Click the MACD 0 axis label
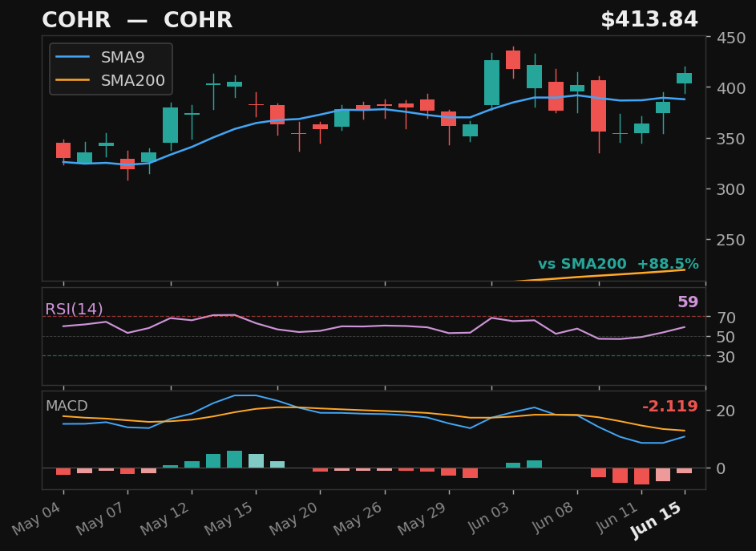The height and width of the screenshot is (551, 756). coord(722,468)
